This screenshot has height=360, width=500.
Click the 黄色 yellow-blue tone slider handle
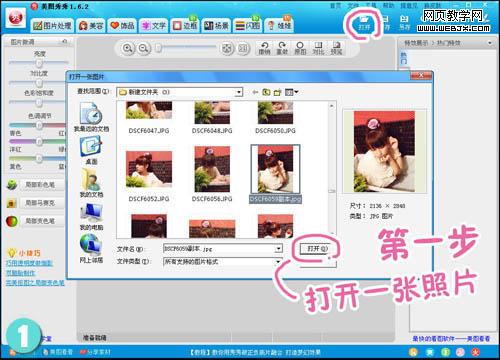(39, 158)
